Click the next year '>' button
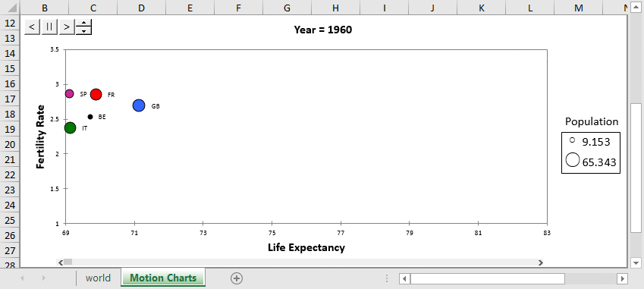This screenshot has width=644, height=289. click(67, 27)
